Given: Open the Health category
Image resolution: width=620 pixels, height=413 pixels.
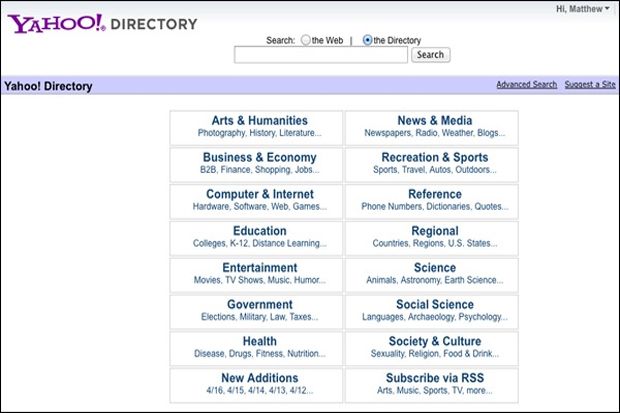Looking at the screenshot, I should pos(260,341).
